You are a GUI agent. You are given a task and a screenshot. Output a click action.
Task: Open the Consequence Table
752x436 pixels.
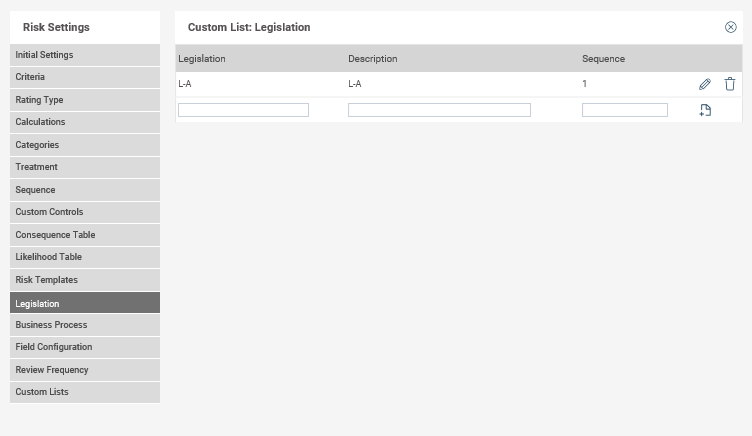pyautogui.click(x=85, y=235)
